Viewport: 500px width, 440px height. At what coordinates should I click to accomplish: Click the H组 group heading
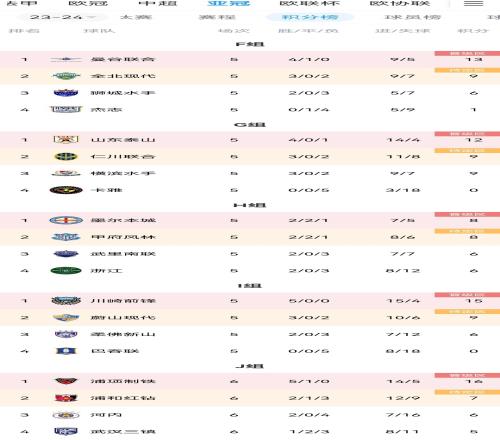click(x=250, y=205)
